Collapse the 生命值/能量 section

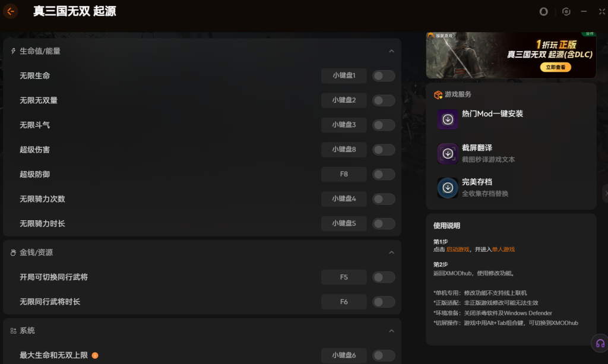(x=391, y=52)
